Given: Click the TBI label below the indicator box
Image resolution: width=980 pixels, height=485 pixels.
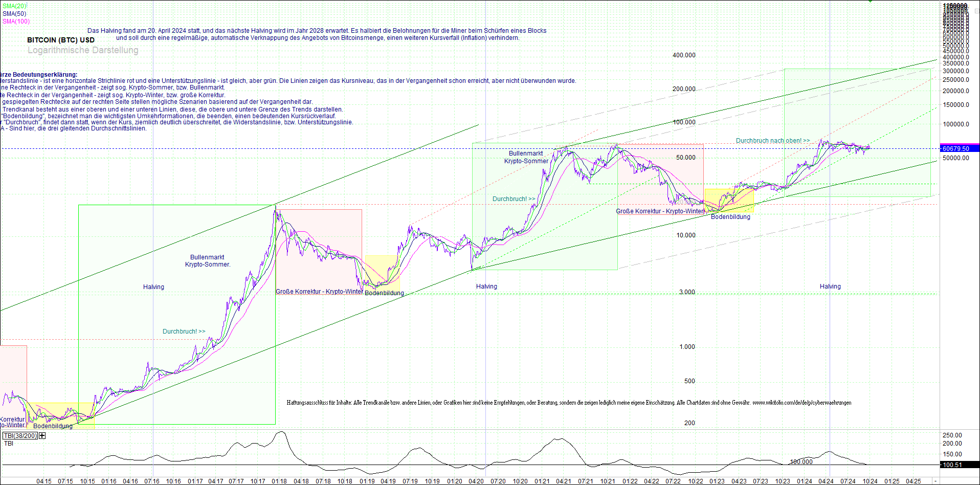Looking at the screenshot, I should pyautogui.click(x=9, y=443).
